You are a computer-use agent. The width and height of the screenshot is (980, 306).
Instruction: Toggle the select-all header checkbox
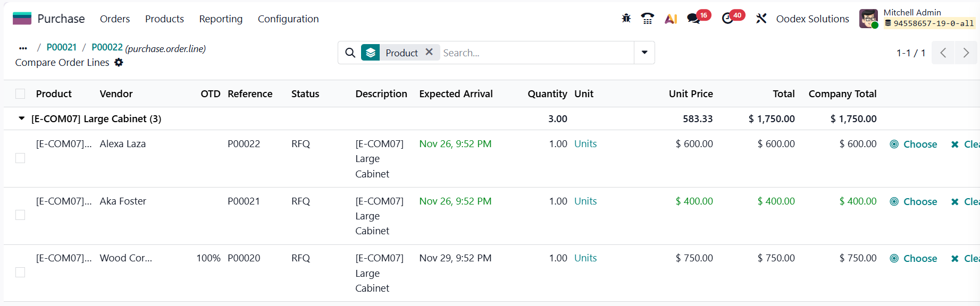pyautogui.click(x=20, y=94)
